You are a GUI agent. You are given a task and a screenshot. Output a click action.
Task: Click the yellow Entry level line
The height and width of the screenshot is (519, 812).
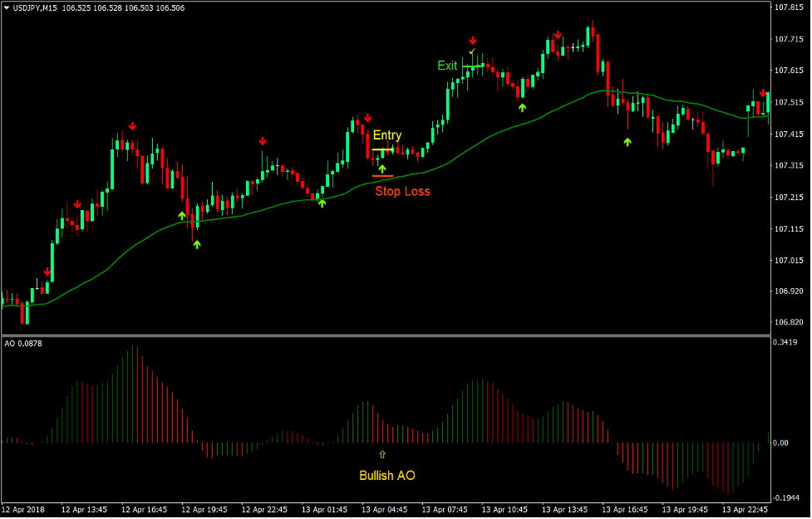pyautogui.click(x=383, y=149)
